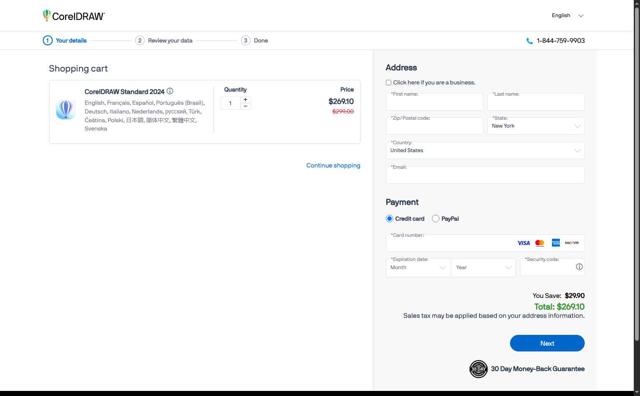Click the phone number 1-844-759-9903

pyautogui.click(x=560, y=40)
